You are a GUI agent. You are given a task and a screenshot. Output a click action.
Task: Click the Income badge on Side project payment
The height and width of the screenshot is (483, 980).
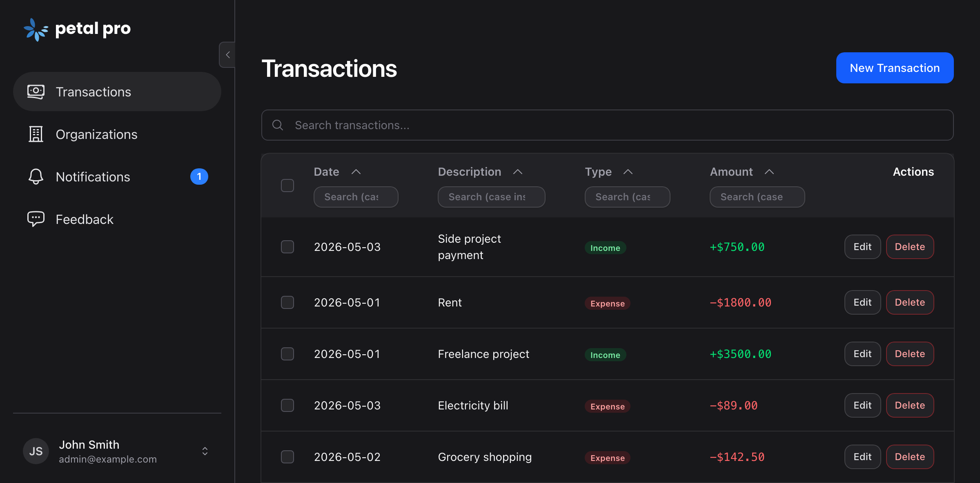click(x=605, y=248)
